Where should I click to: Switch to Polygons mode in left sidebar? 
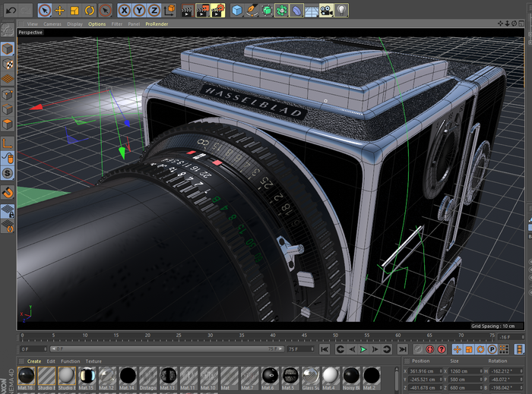point(8,125)
